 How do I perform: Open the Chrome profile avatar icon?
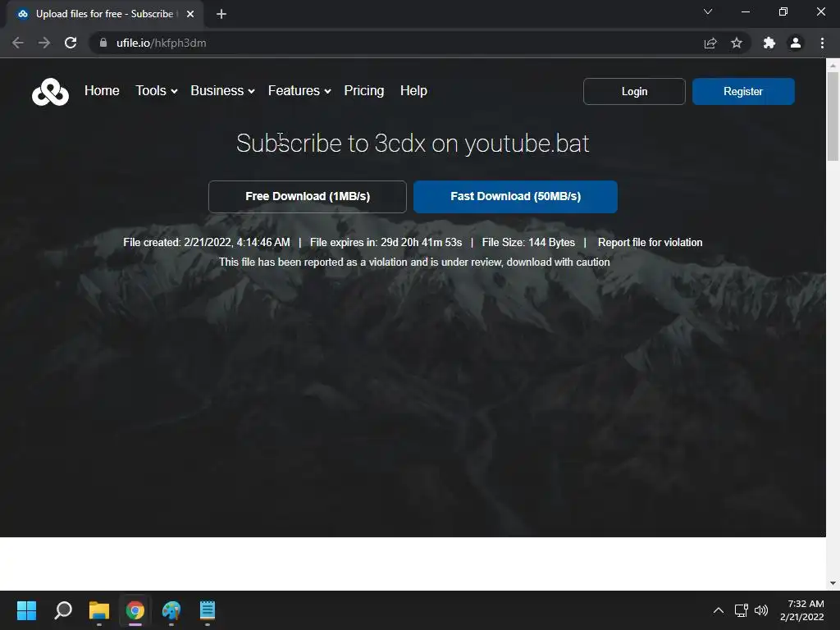pos(796,43)
